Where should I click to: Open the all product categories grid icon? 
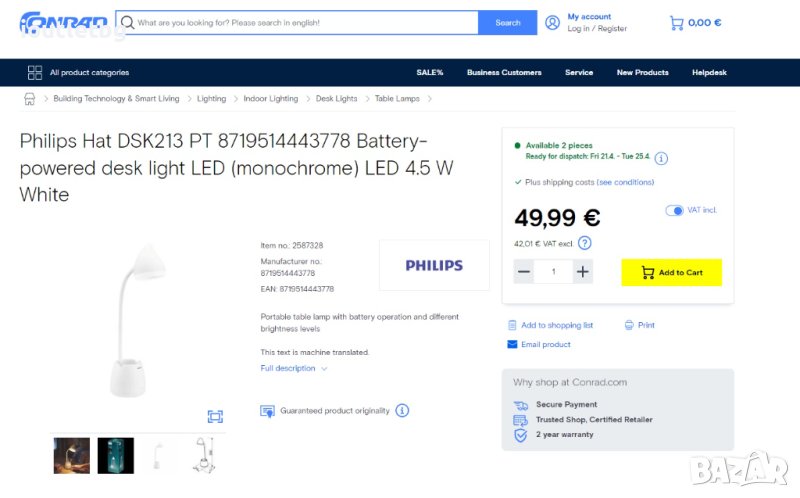[35, 72]
